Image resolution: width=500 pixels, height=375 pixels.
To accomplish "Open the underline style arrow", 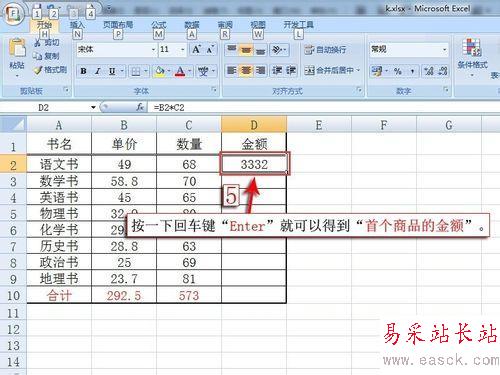I will 122,71.
